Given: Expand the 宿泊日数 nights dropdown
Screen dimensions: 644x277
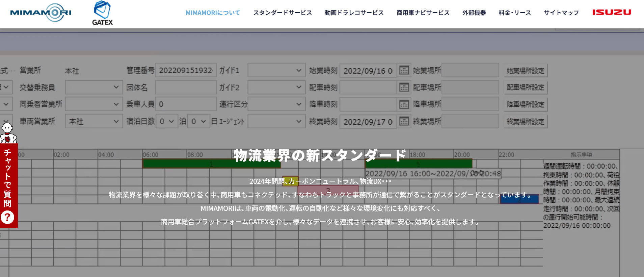Looking at the screenshot, I should 167,121.
